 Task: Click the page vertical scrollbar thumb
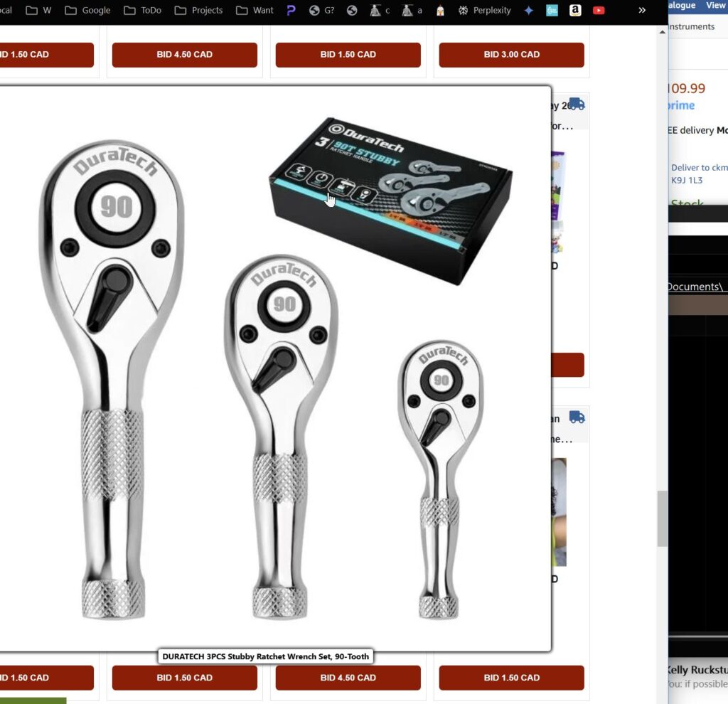662,518
